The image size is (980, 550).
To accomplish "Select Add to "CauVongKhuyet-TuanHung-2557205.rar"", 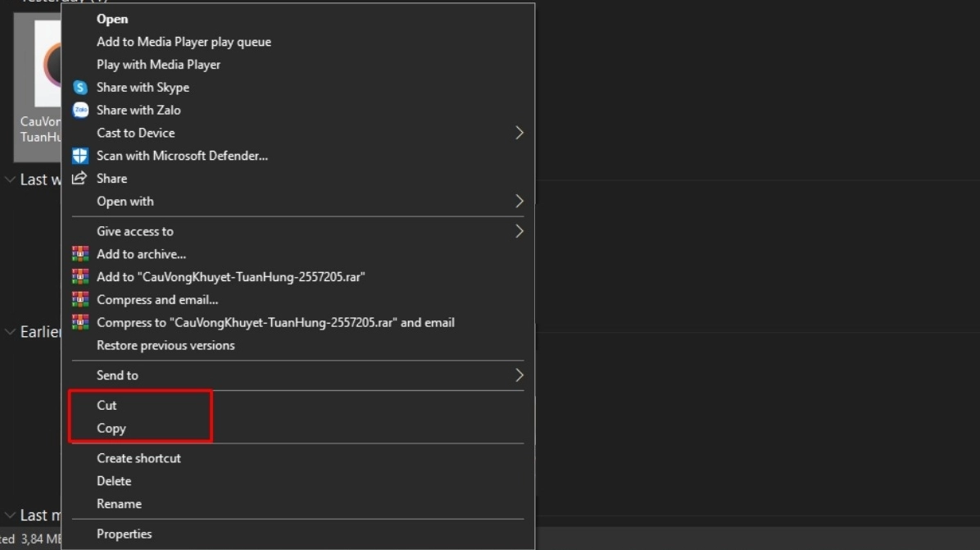I will point(297,277).
